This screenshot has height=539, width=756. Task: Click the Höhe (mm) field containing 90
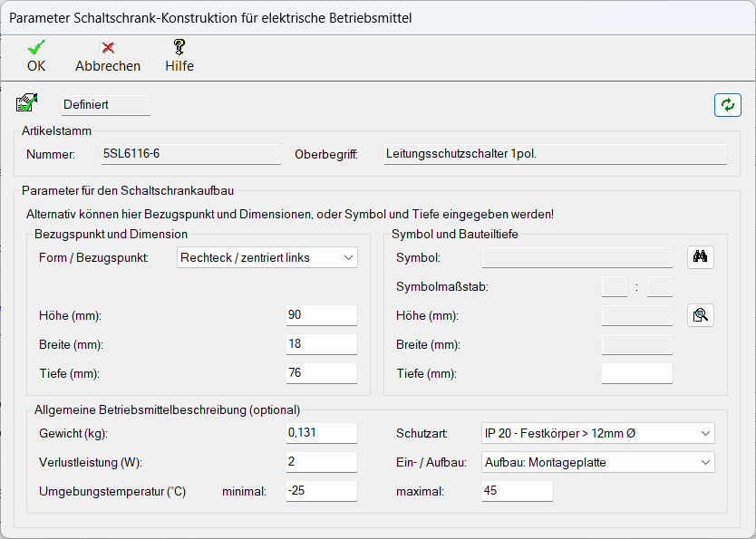321,315
